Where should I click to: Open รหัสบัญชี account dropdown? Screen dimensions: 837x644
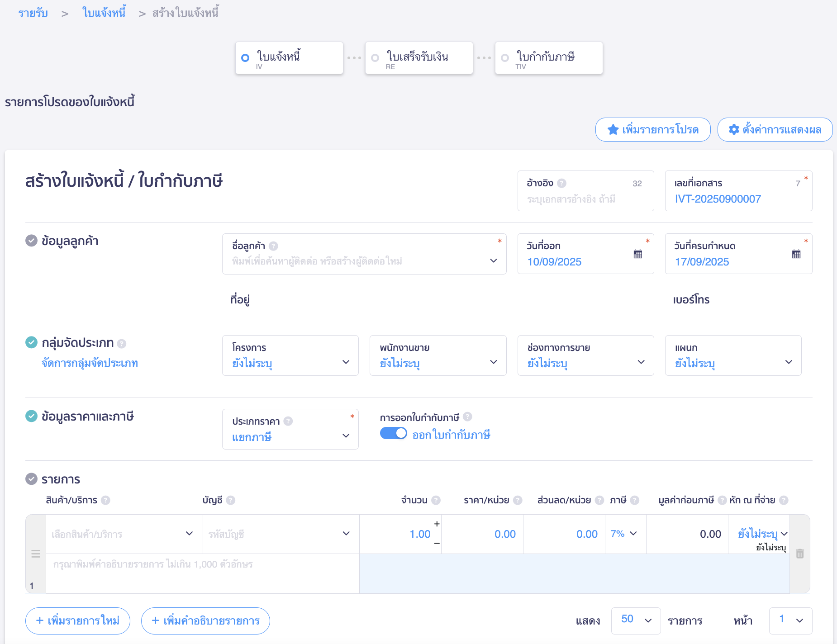281,534
